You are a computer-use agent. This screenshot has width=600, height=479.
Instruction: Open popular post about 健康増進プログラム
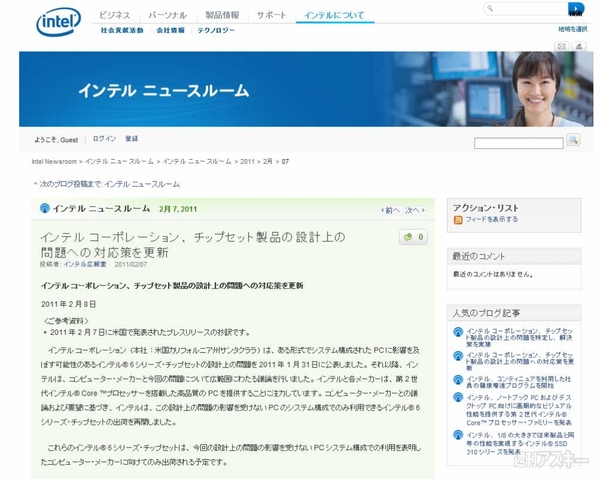point(518,382)
